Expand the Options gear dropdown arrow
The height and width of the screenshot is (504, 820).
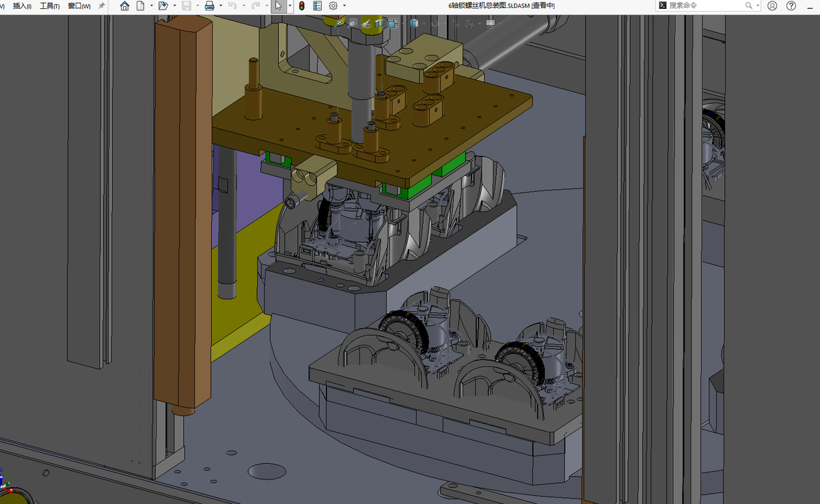(x=344, y=5)
